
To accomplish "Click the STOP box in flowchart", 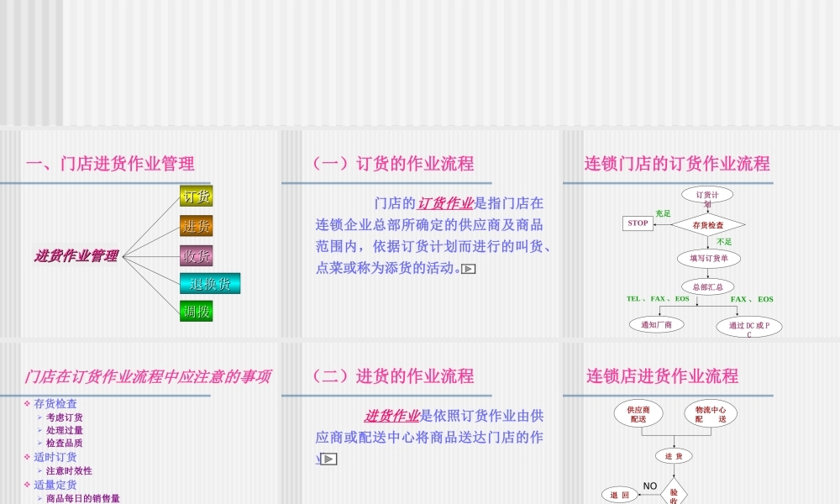I will pos(638,223).
